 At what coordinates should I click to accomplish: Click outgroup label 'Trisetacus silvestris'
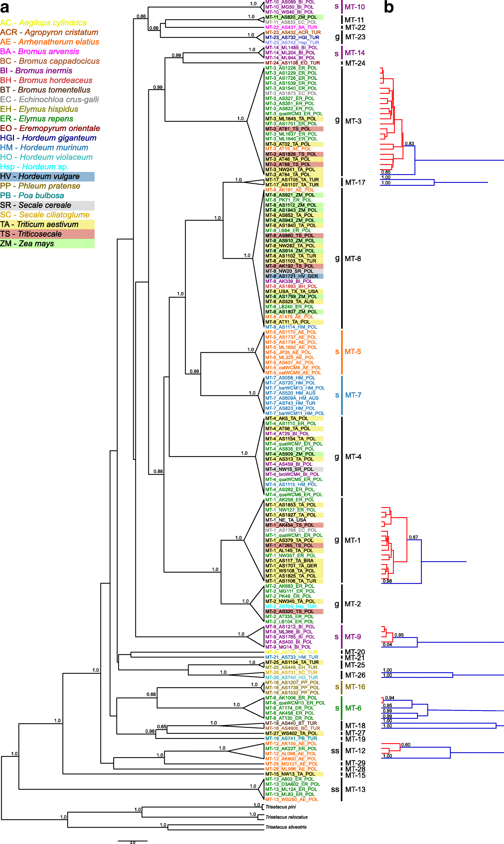[x=286, y=827]
